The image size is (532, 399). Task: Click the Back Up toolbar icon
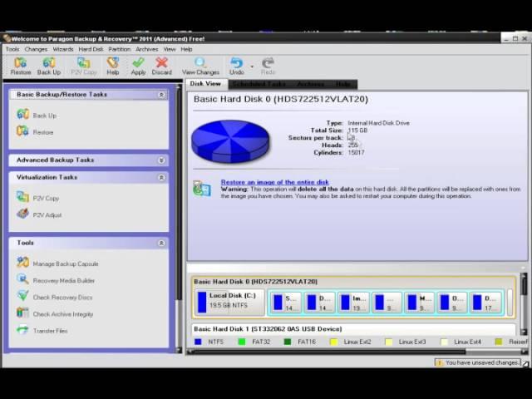click(49, 66)
